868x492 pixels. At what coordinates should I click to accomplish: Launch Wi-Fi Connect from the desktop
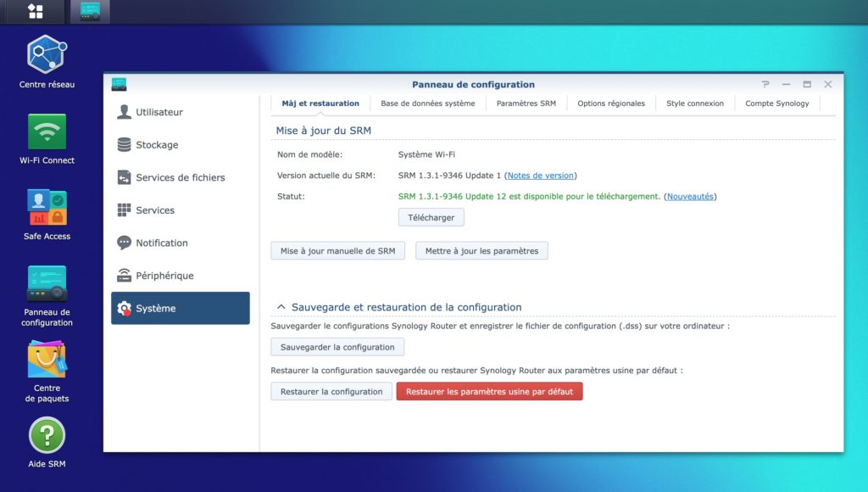click(47, 132)
